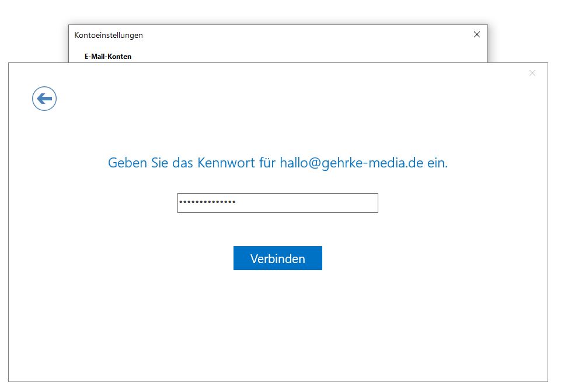This screenshot has width=561, height=392.
Task: Click the Verbinden button
Action: coord(278,258)
